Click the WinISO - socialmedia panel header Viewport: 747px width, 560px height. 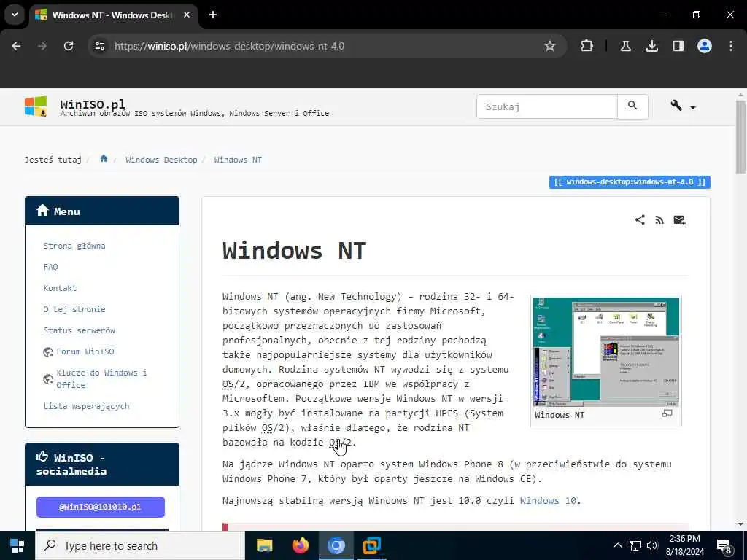102,464
